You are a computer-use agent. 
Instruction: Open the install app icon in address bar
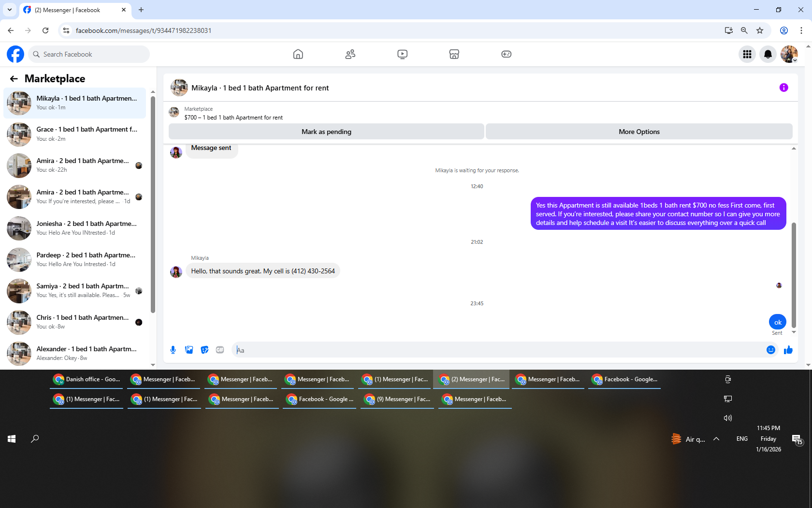click(x=729, y=30)
